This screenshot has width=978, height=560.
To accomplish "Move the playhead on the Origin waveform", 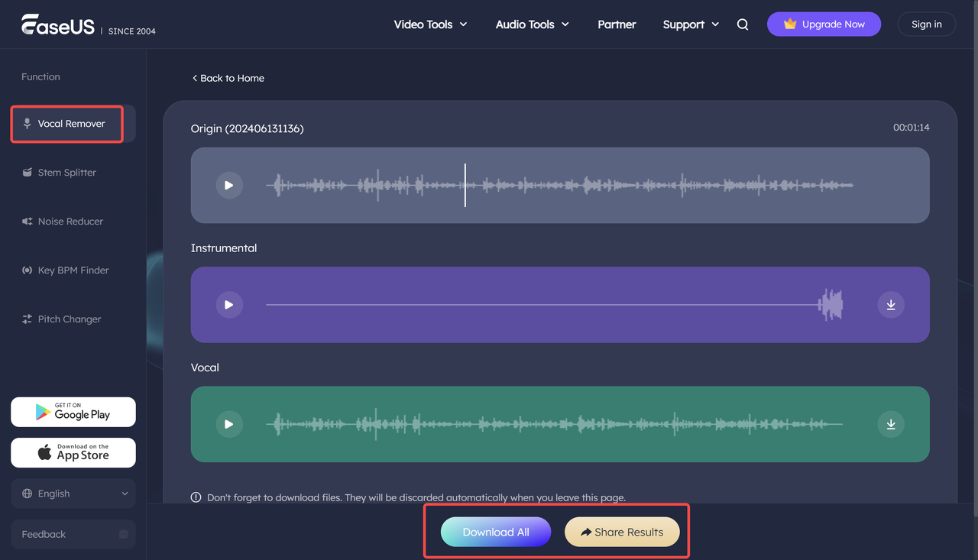I will (x=465, y=185).
